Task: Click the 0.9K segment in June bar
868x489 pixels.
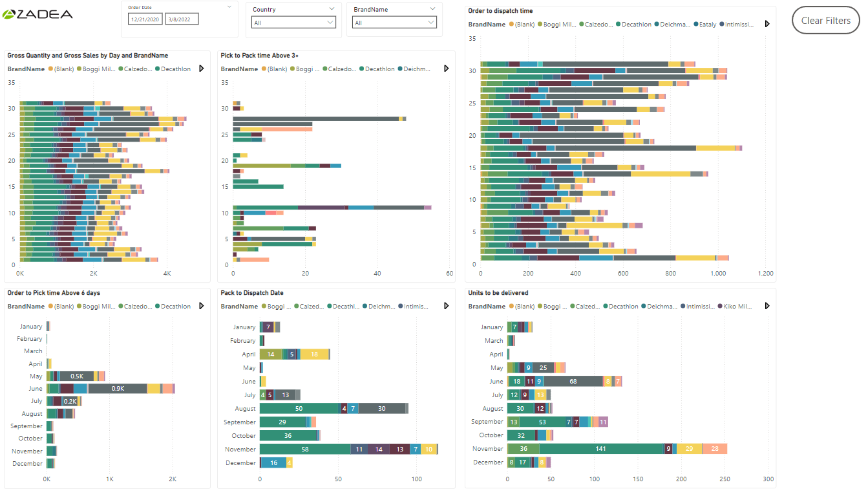Action: [x=118, y=389]
